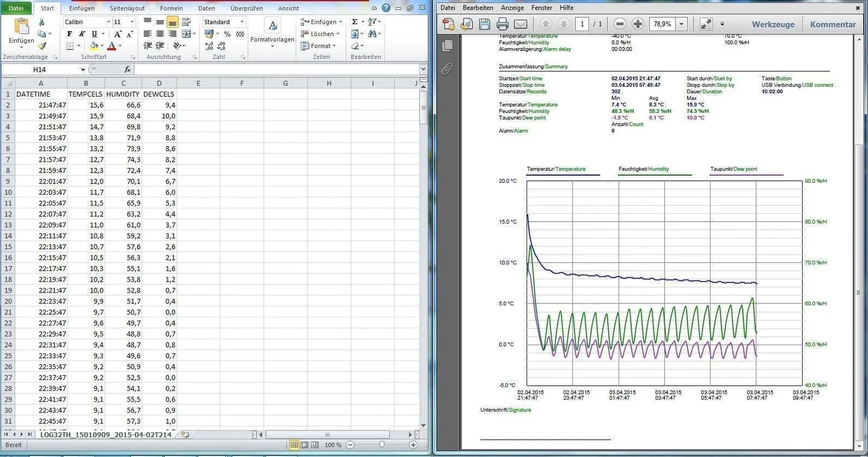Open the Formeln ribbon tab
The height and width of the screenshot is (457, 868).
tap(171, 9)
